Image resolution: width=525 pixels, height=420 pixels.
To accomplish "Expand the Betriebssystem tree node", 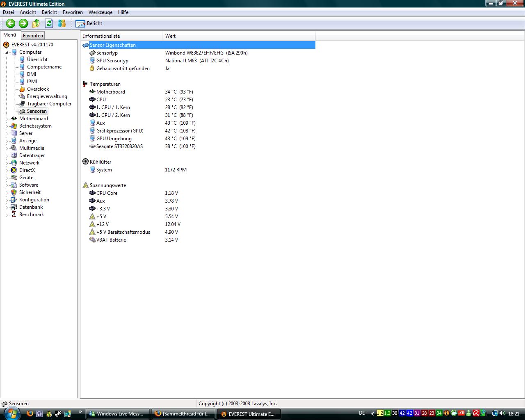I will [7, 126].
